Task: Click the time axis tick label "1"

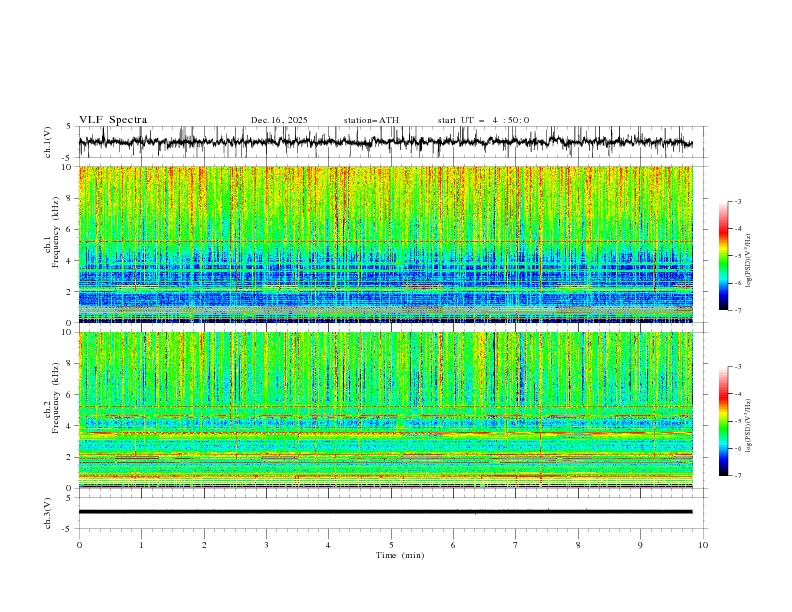Action: coord(141,545)
